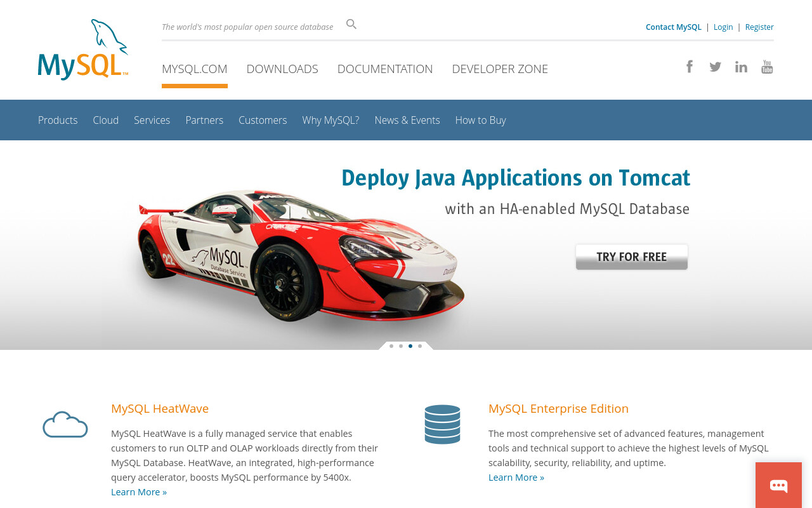Open News & Events menu item
This screenshot has width=812, height=508.
point(407,120)
